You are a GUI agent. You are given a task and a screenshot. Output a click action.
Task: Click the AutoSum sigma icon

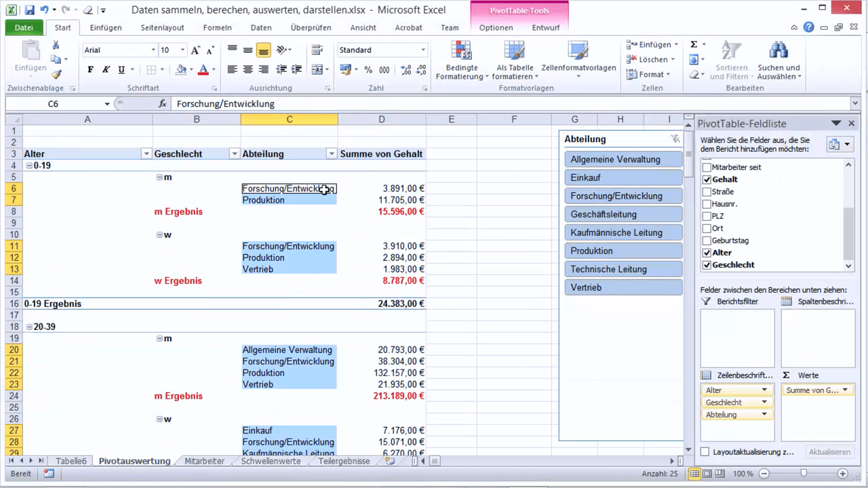693,43
